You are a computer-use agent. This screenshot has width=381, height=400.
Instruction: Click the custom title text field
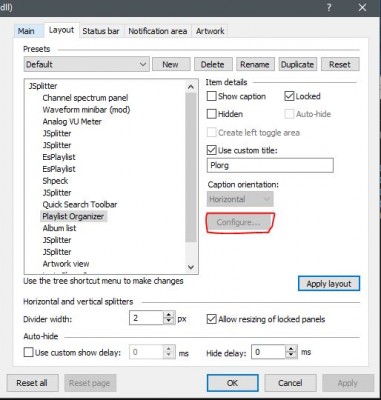click(x=270, y=165)
